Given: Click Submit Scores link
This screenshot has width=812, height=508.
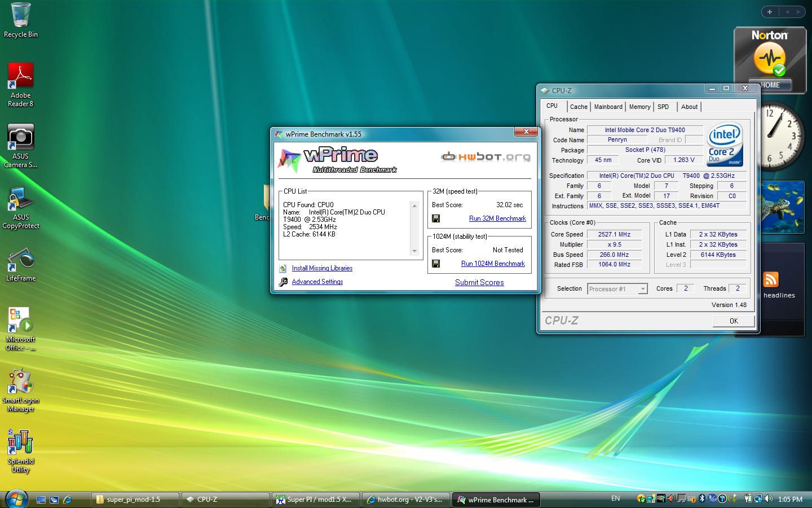Looking at the screenshot, I should 479,282.
